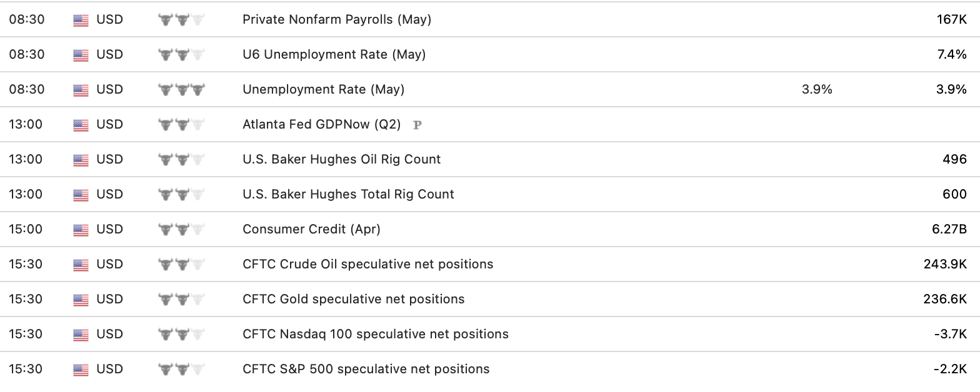The height and width of the screenshot is (392, 980).
Task: Click bull importance icons for Unemployment Rate (May)
Action: point(182,90)
